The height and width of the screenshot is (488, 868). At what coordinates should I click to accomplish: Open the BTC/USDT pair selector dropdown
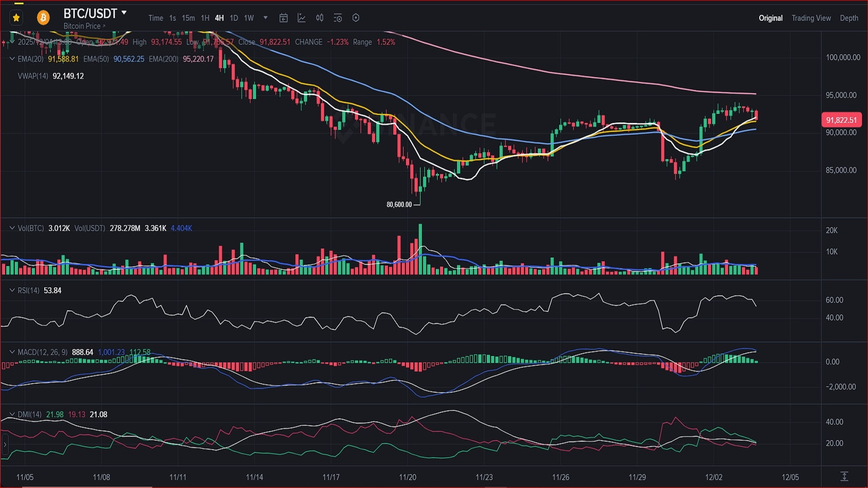[124, 13]
